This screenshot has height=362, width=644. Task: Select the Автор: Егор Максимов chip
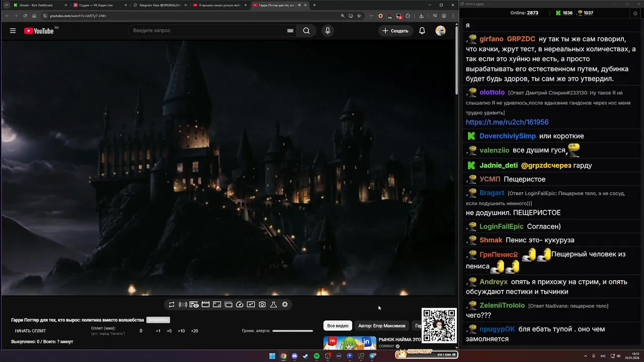pyautogui.click(x=382, y=326)
